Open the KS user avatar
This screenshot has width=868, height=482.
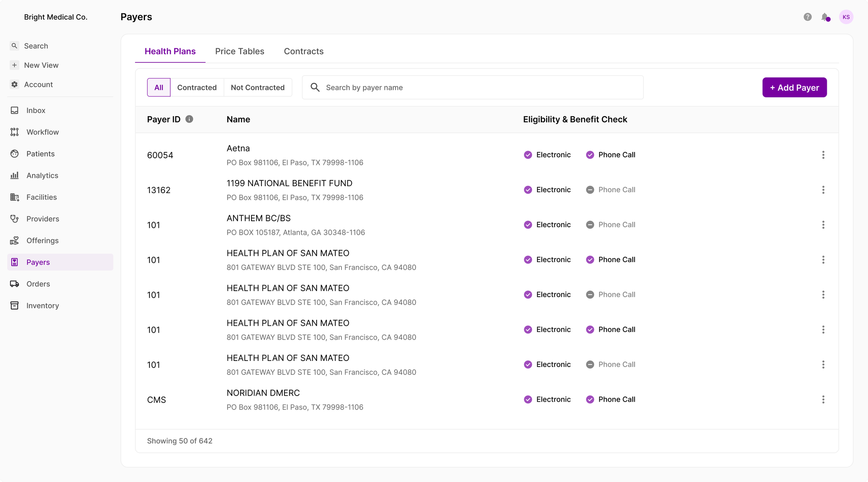point(846,17)
